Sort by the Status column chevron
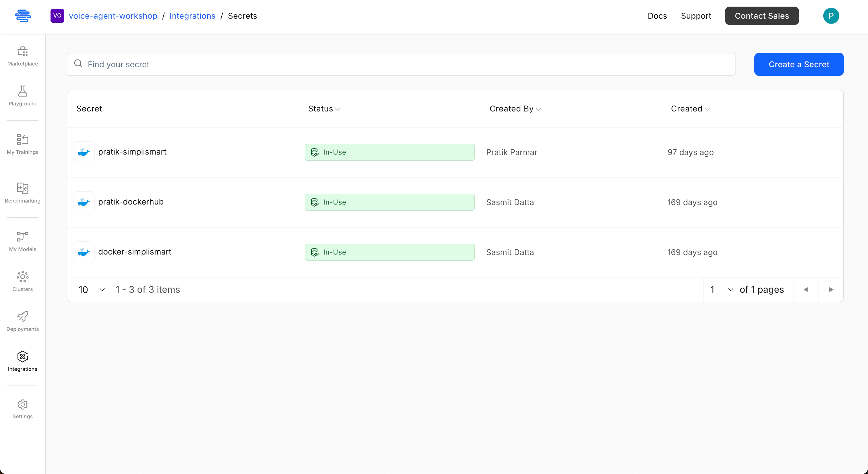The width and height of the screenshot is (868, 474). coord(338,109)
